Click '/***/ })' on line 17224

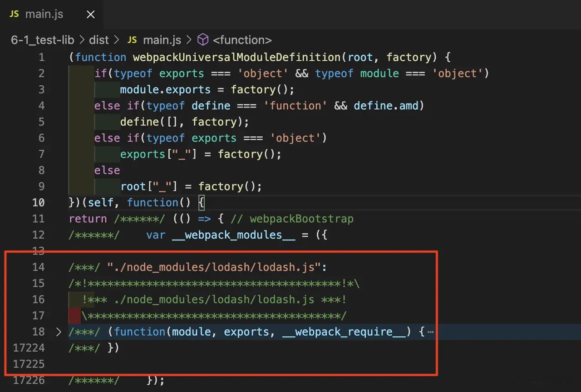tap(94, 348)
